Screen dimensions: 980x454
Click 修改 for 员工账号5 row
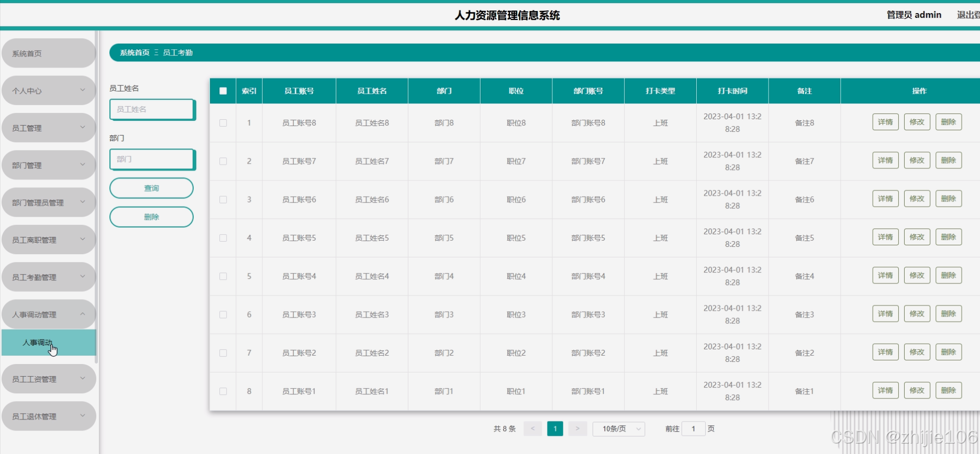point(917,237)
